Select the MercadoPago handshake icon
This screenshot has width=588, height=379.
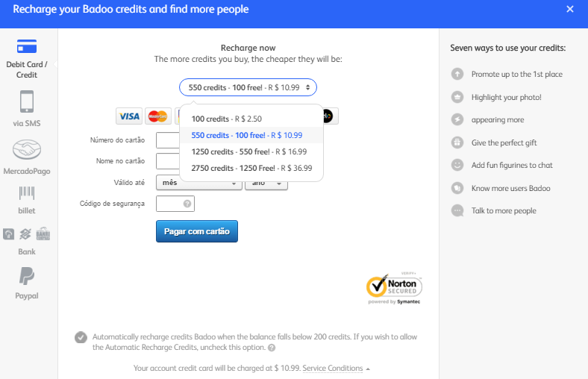(27, 149)
